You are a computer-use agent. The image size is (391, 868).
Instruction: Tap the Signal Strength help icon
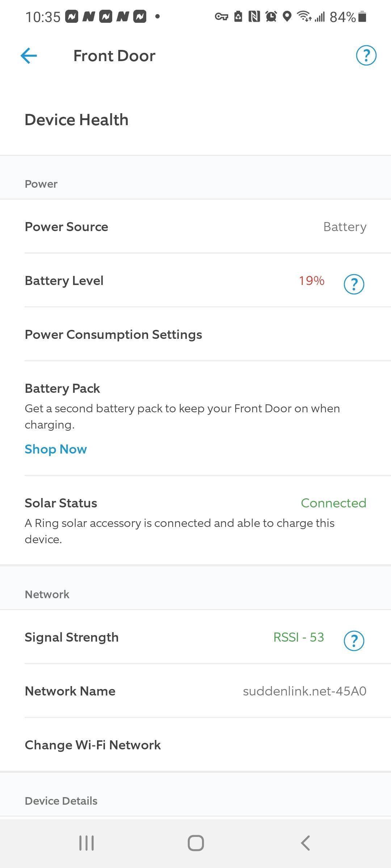coord(354,641)
